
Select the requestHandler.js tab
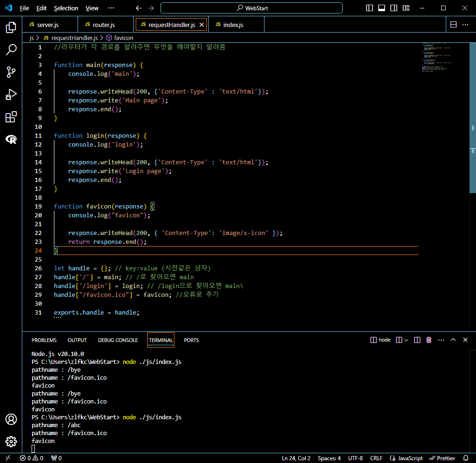coord(172,25)
